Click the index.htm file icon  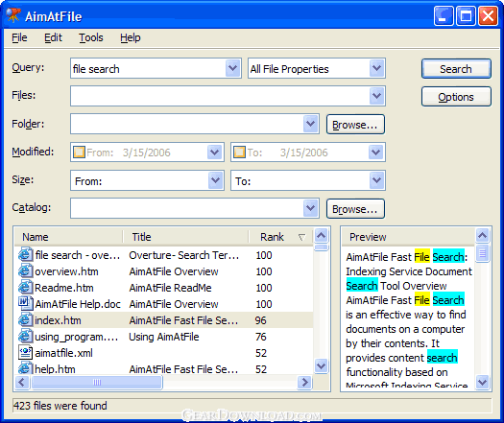25,320
